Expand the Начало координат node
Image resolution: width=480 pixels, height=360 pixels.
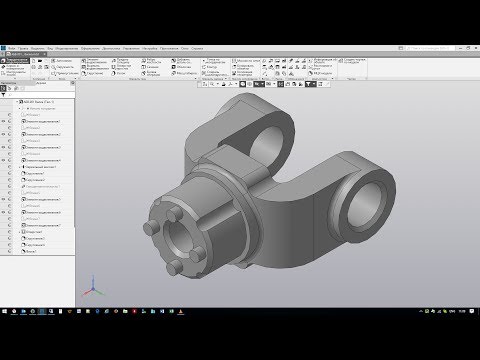[19, 108]
